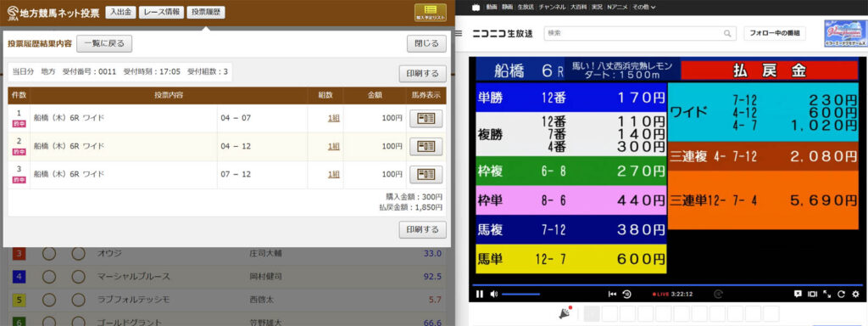Jump back to the stream start
This screenshot has height=326, width=868.
coord(612,294)
